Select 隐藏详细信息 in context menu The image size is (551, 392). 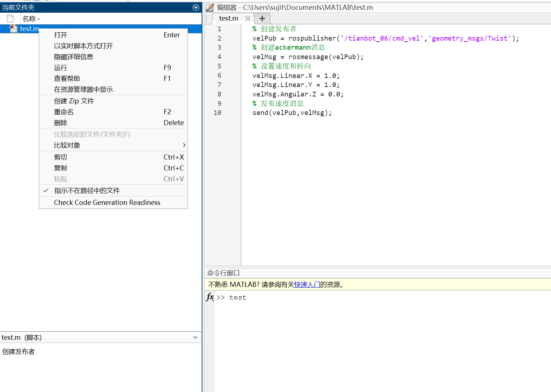[x=113, y=57]
